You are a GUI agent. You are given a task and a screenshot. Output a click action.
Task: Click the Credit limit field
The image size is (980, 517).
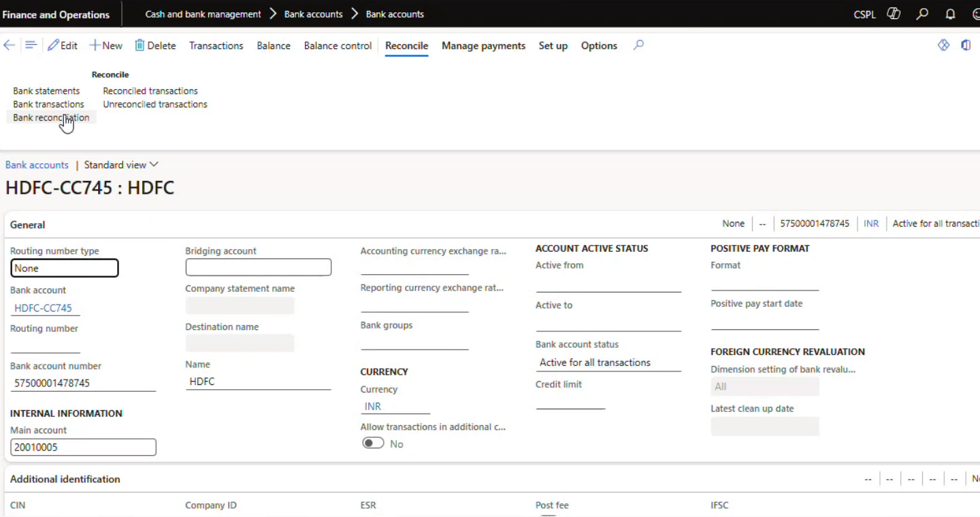pos(570,401)
